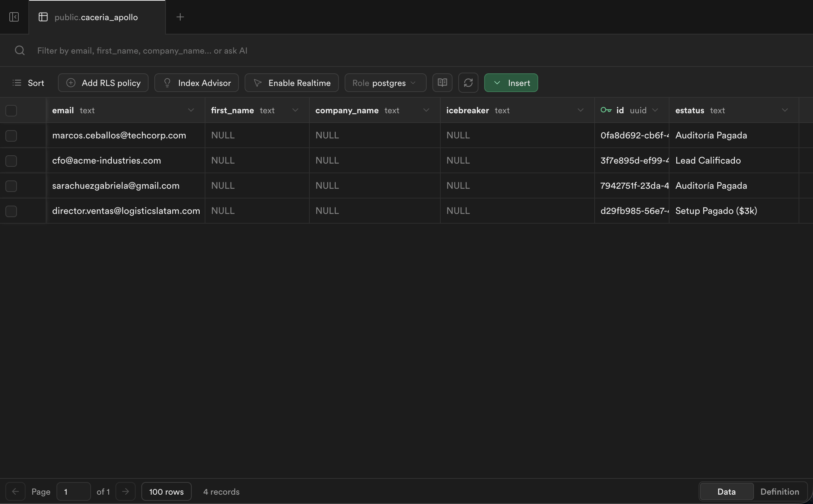Expand the email column header menu

click(191, 110)
